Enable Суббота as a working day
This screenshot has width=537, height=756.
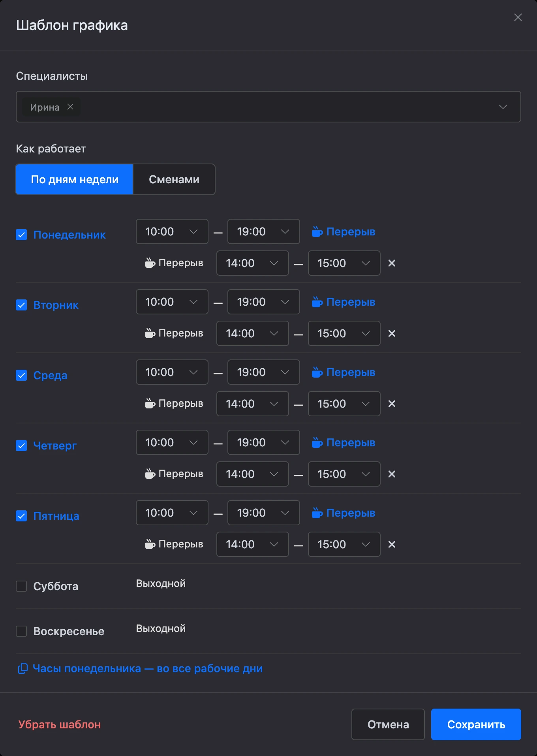pos(21,586)
